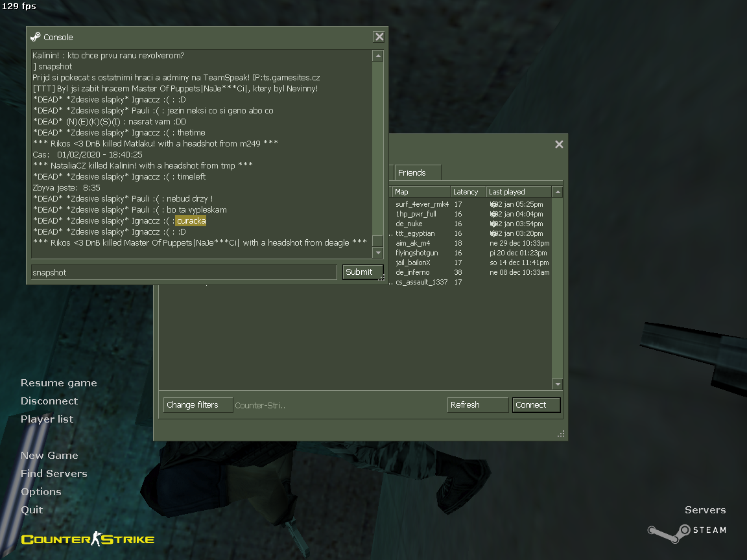Viewport: 747px width, 560px height.
Task: Click the 'Cas: 01/02/2020 - 18:40:25' console line
Action: tap(87, 155)
